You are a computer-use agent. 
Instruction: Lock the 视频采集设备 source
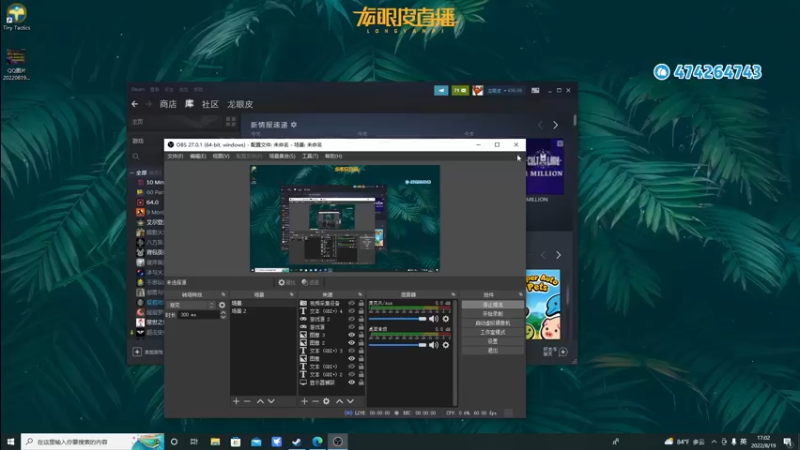click(x=361, y=303)
